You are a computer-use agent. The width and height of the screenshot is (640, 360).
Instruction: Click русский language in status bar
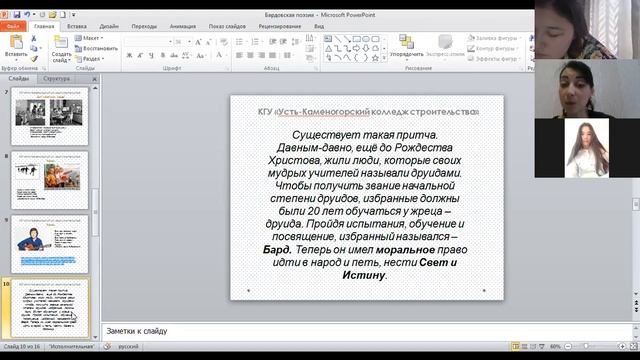tap(128, 347)
